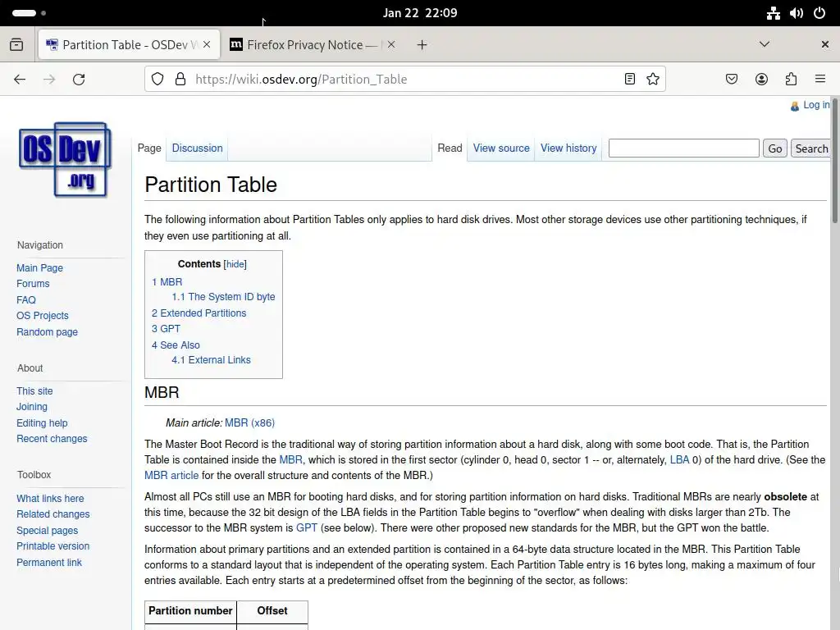This screenshot has height=630, width=840.
Task: Click the clock Jan 22 22:09
Action: pyautogui.click(x=420, y=13)
